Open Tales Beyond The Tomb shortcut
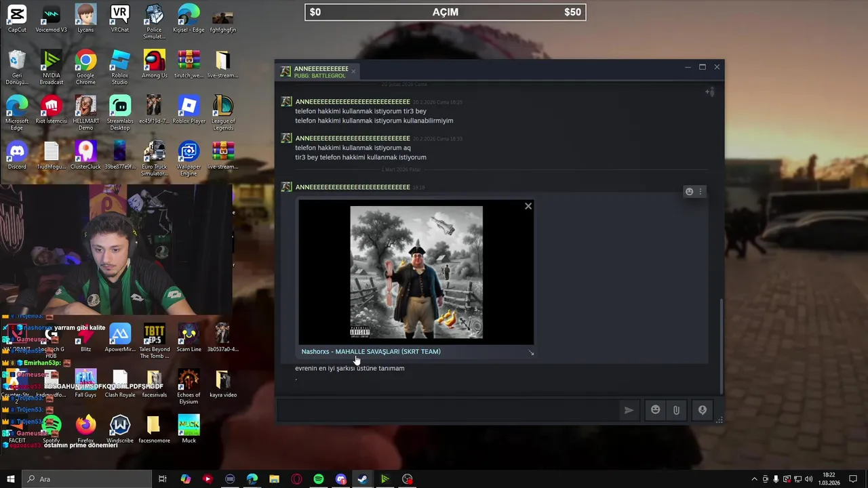Image resolution: width=868 pixels, height=488 pixels. [x=155, y=341]
